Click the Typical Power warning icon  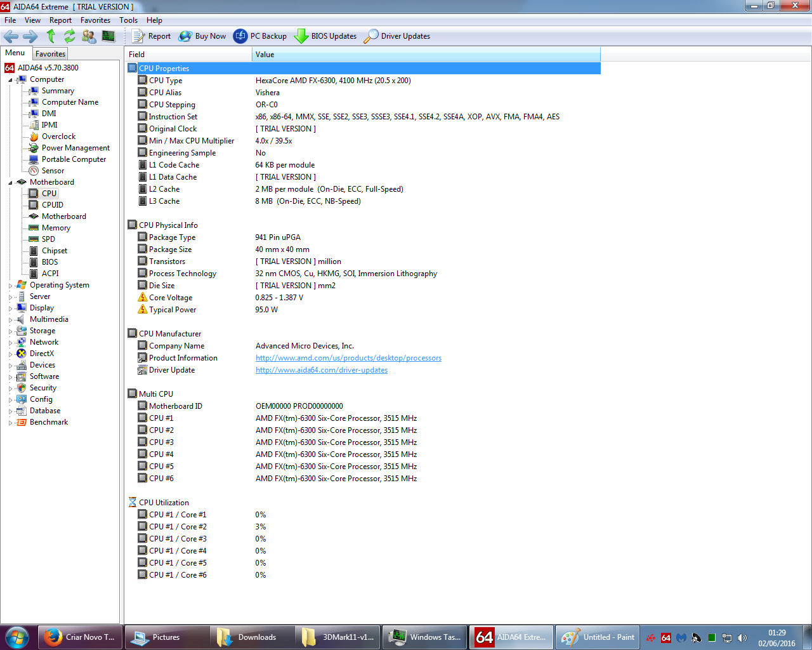[143, 309]
